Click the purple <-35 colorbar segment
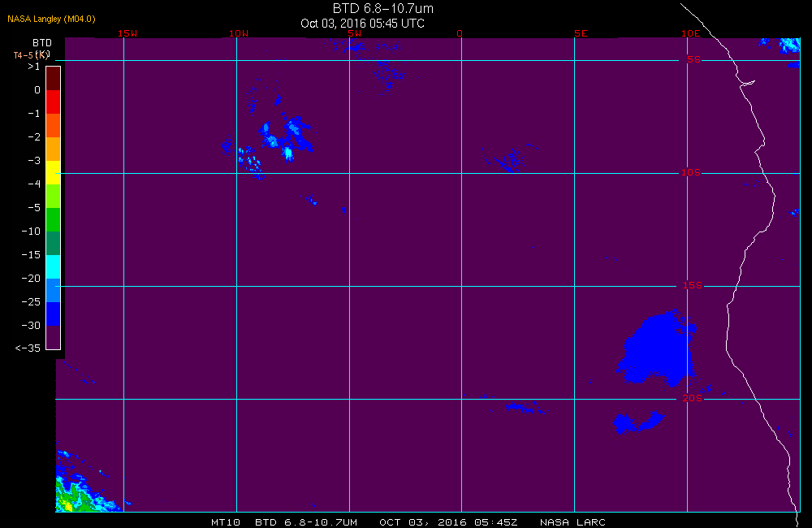This screenshot has height=528, width=812. [54, 337]
